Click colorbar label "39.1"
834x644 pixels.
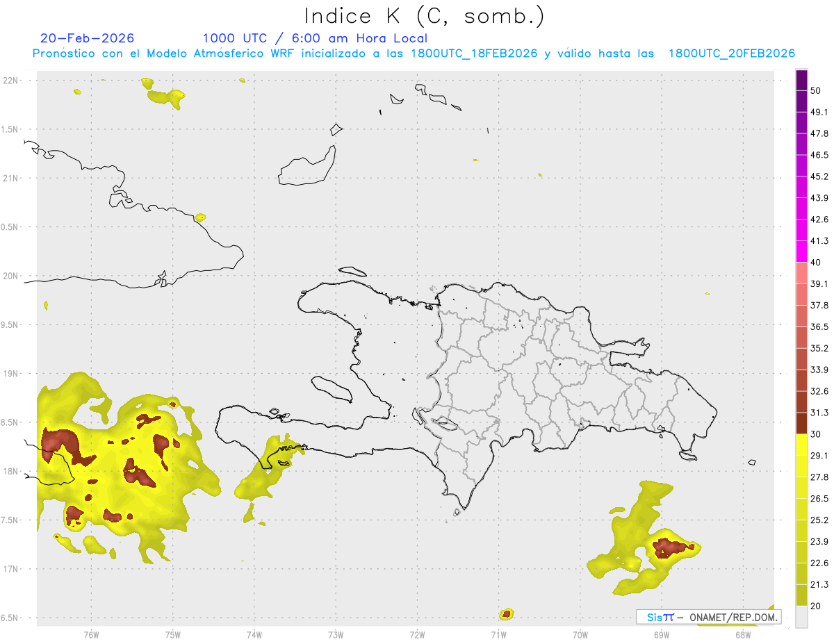point(819,283)
